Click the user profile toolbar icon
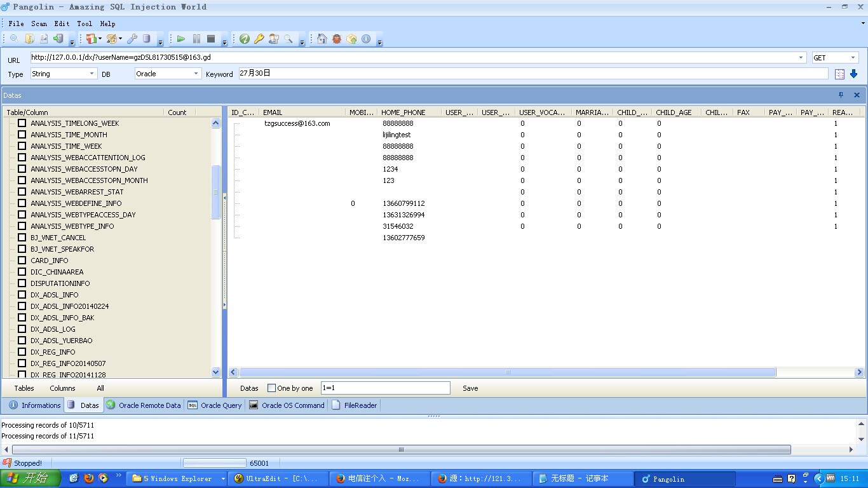The height and width of the screenshot is (488, 868). coord(274,39)
